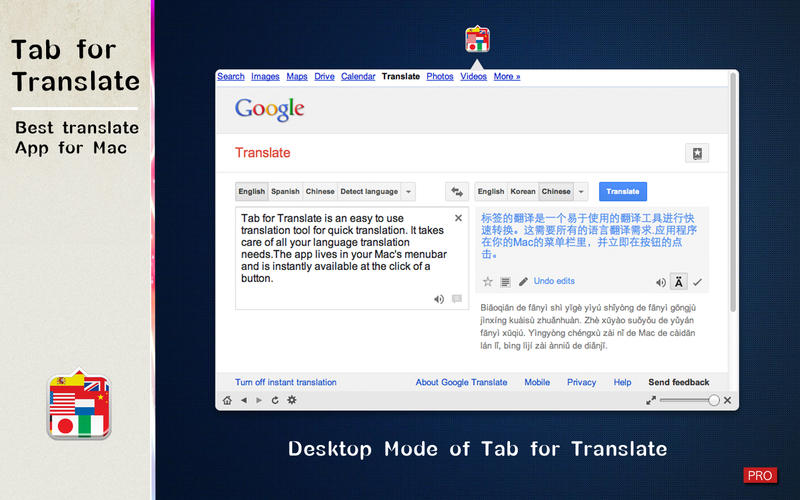Toggle phonetic reading Ä button

(x=679, y=282)
